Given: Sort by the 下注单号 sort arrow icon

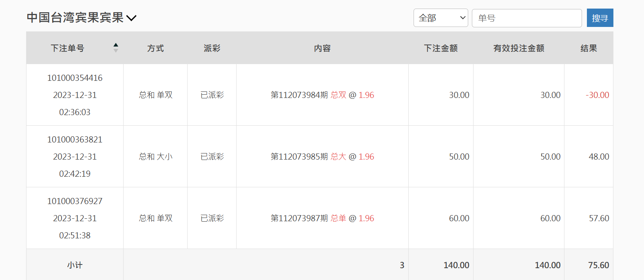Looking at the screenshot, I should [x=116, y=48].
